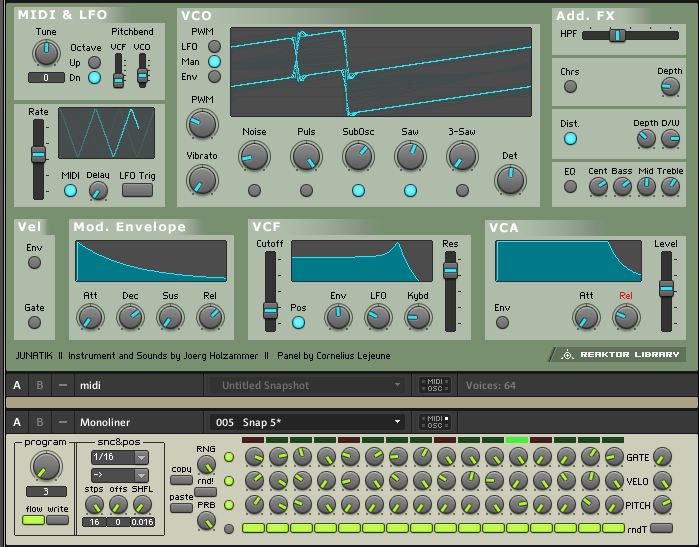Select PWM Env source
Screen dimensions: 699x547
click(214, 77)
